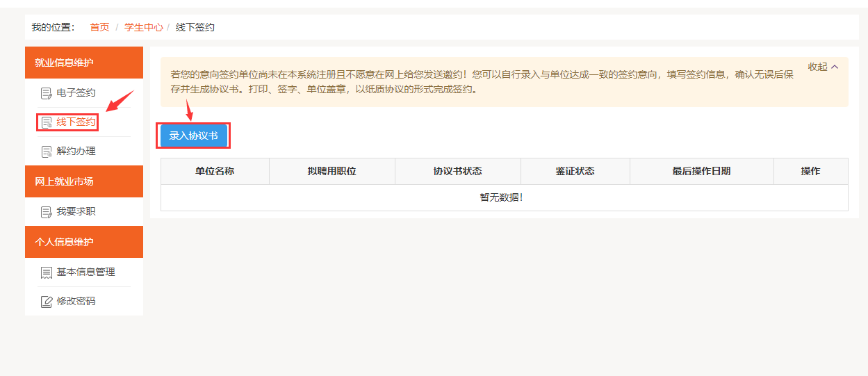Click the 解约办理 icon in sidebar
Image resolution: width=868 pixels, height=376 pixels.
(x=47, y=152)
